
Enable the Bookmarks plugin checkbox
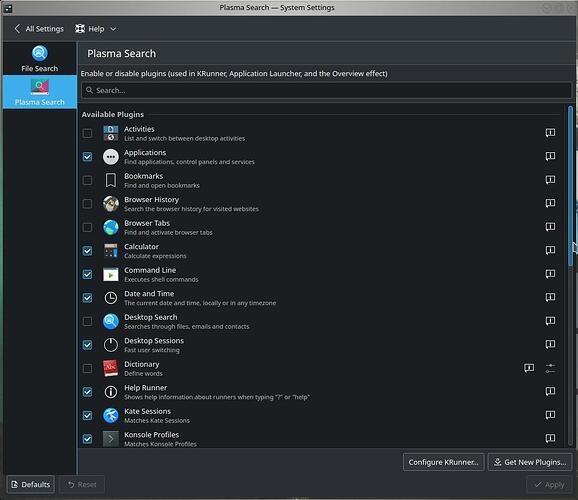click(x=87, y=180)
